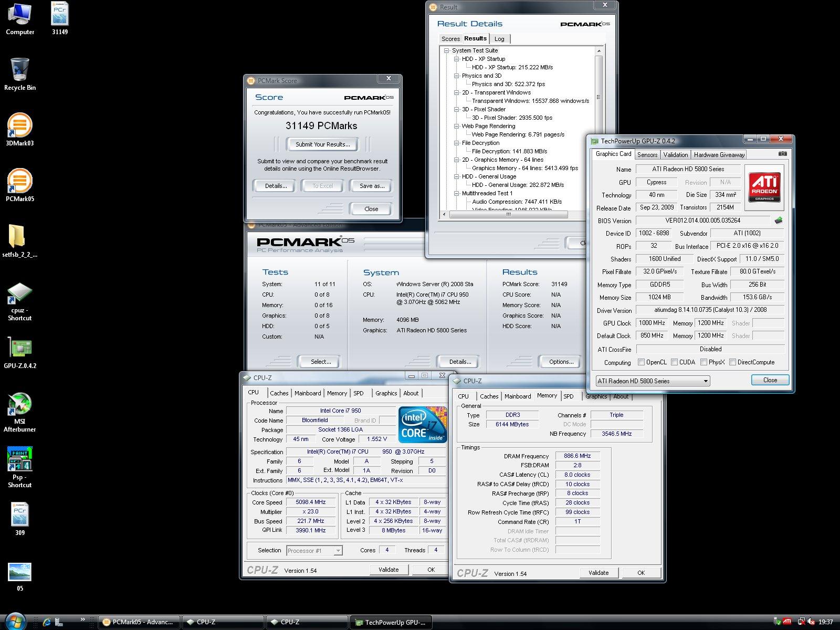Toggle the CUDA checkbox in GPU-Z
The image size is (840, 630).
[674, 362]
